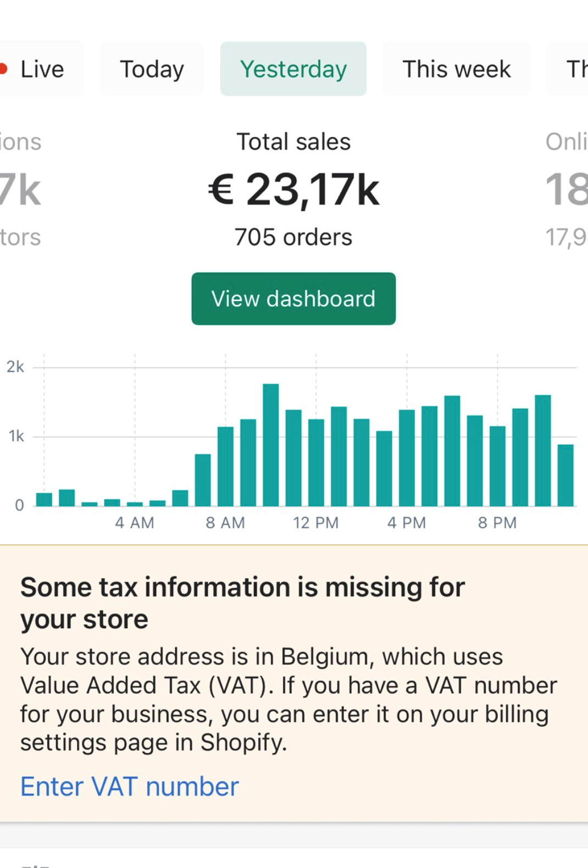The width and height of the screenshot is (588, 868).
Task: Tap the 705 orders text
Action: point(293,237)
